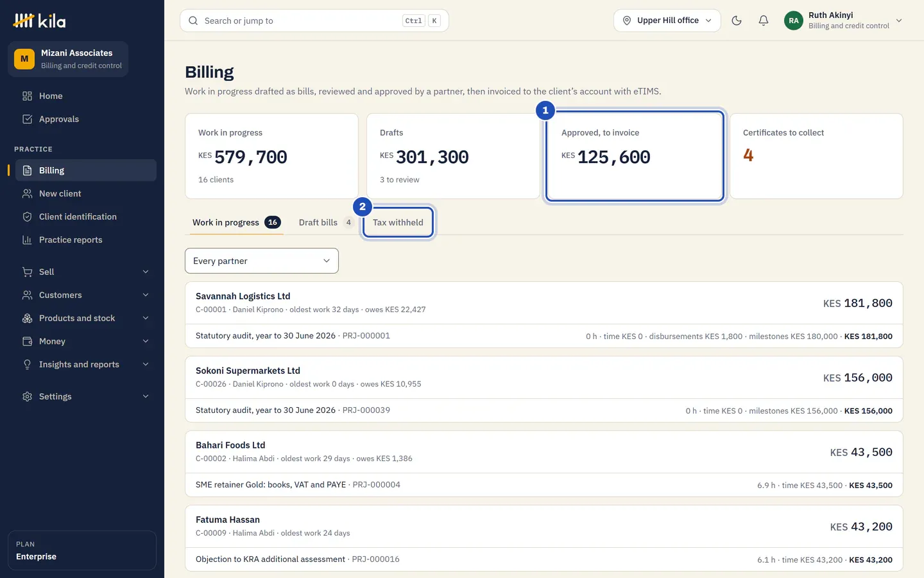Screen dimensions: 924x578
Task: Click the Customers people icon
Action: click(27, 295)
